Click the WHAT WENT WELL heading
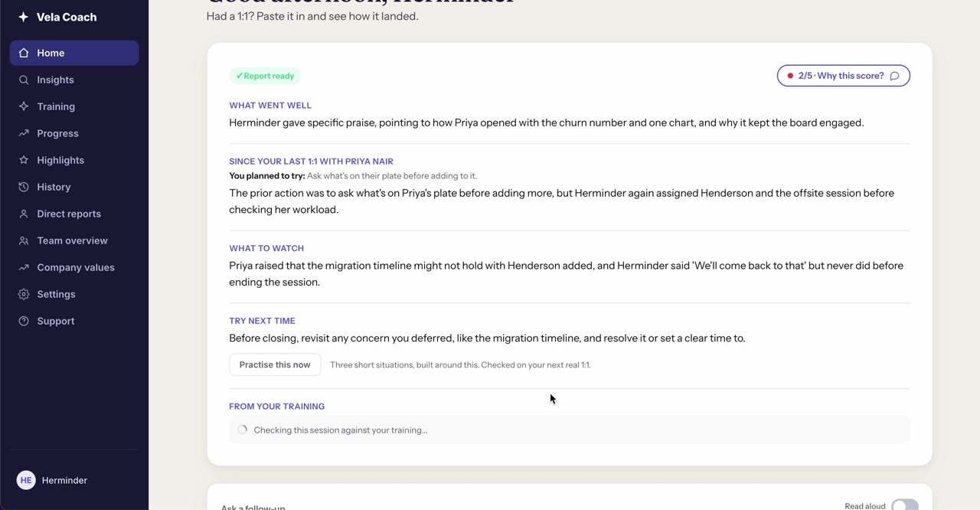 pos(270,106)
